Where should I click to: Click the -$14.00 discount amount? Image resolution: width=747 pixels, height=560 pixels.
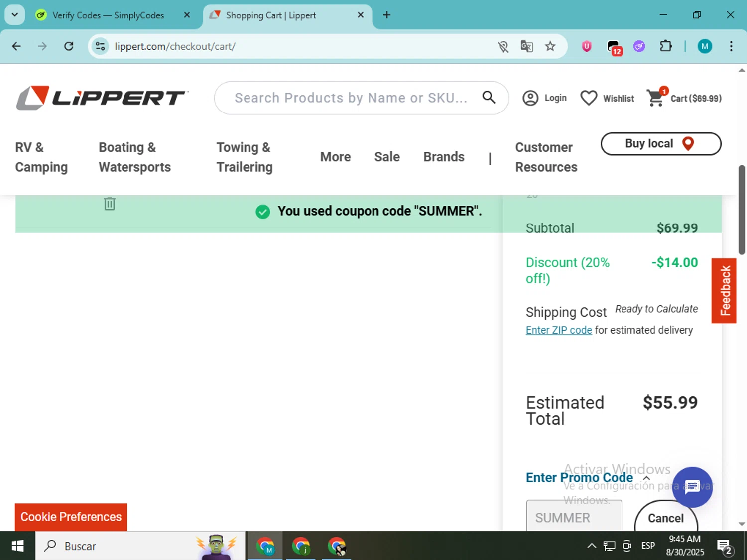tap(675, 262)
